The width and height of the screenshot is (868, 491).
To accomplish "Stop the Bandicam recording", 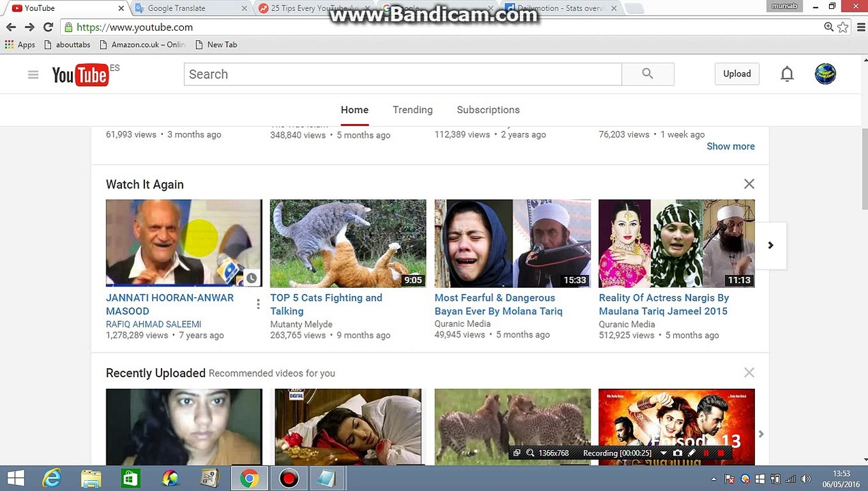I will tap(721, 453).
